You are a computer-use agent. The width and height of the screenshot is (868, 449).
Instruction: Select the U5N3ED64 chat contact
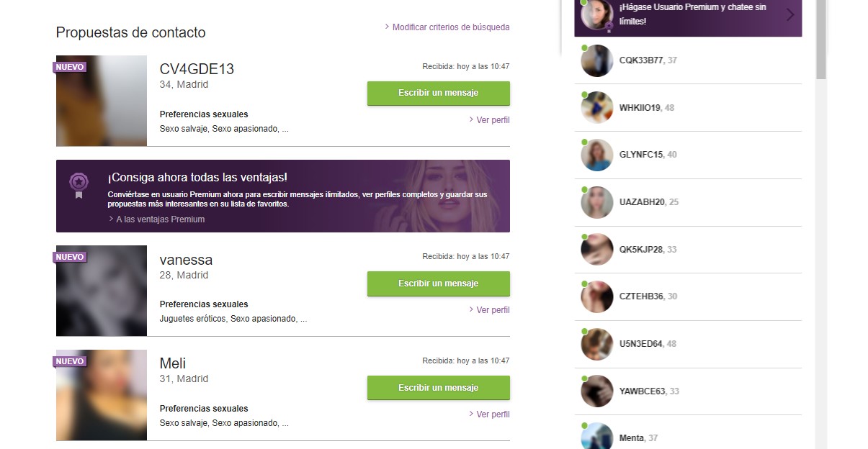click(688, 344)
